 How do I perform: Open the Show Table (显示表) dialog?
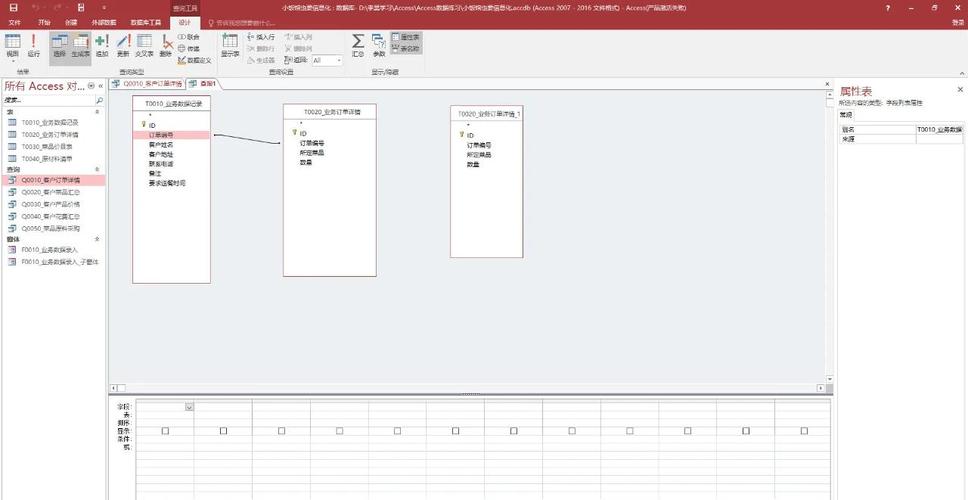pyautogui.click(x=230, y=47)
